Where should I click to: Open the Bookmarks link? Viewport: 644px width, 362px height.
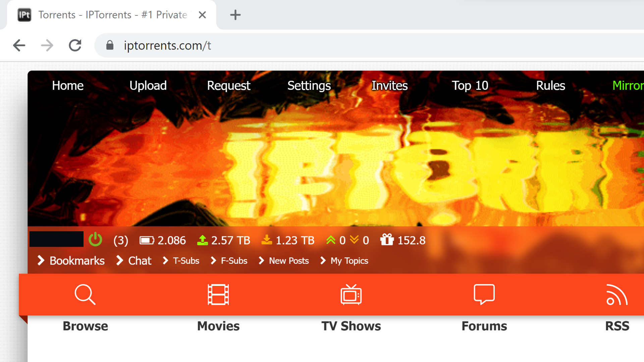pyautogui.click(x=77, y=261)
